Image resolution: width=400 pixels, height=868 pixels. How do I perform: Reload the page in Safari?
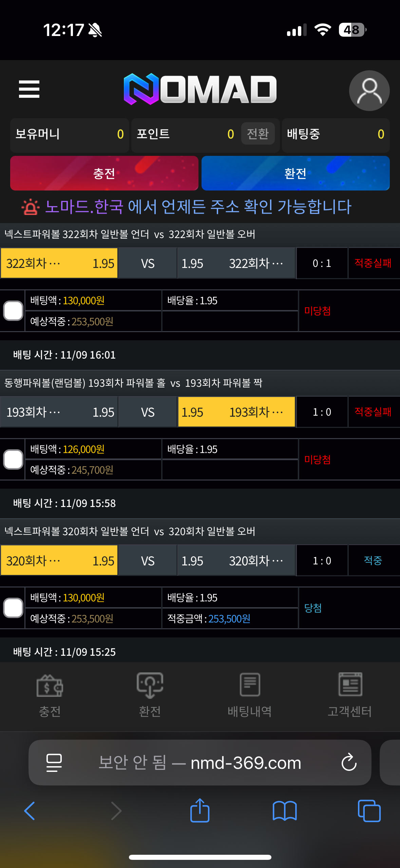(x=349, y=763)
